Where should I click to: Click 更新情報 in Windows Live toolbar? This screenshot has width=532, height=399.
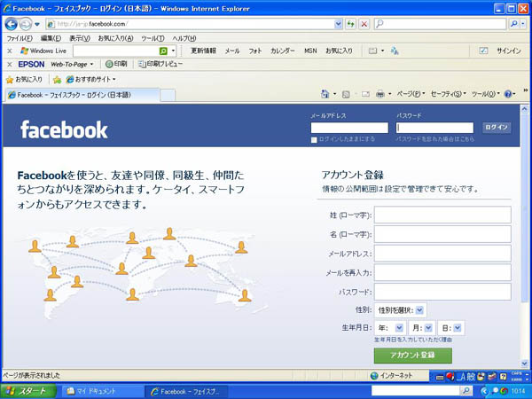click(x=203, y=51)
